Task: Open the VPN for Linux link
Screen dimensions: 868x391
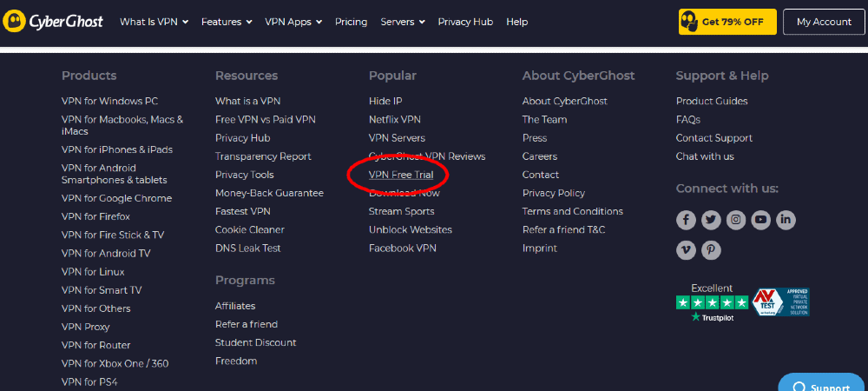Action: [x=93, y=272]
